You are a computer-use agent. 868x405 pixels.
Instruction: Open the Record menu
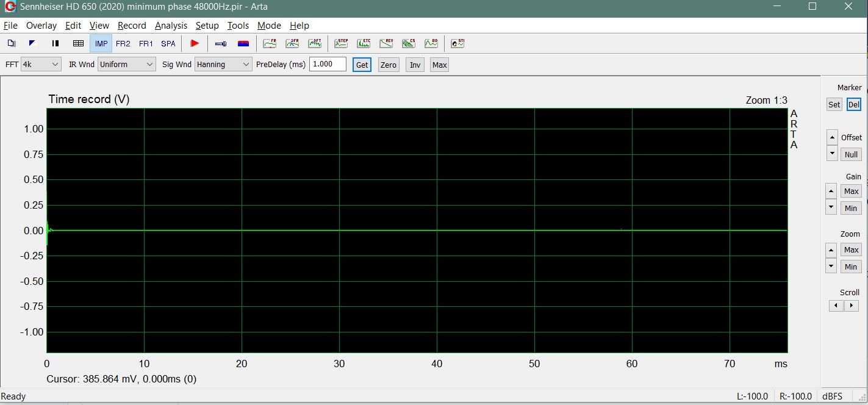pyautogui.click(x=132, y=26)
